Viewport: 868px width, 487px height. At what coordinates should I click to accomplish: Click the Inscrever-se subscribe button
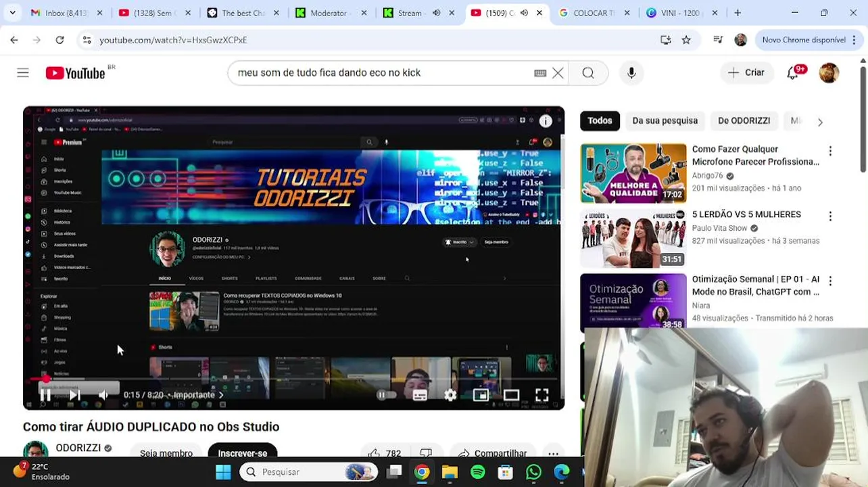click(242, 453)
